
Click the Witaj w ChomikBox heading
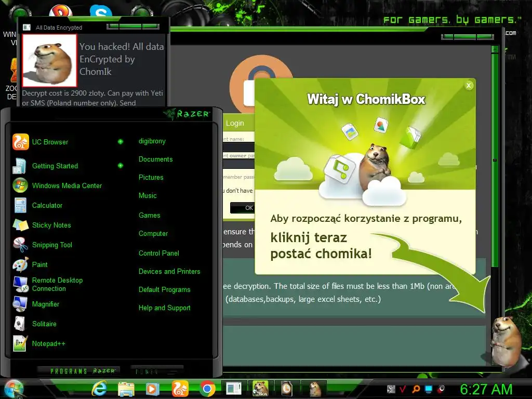[366, 99]
